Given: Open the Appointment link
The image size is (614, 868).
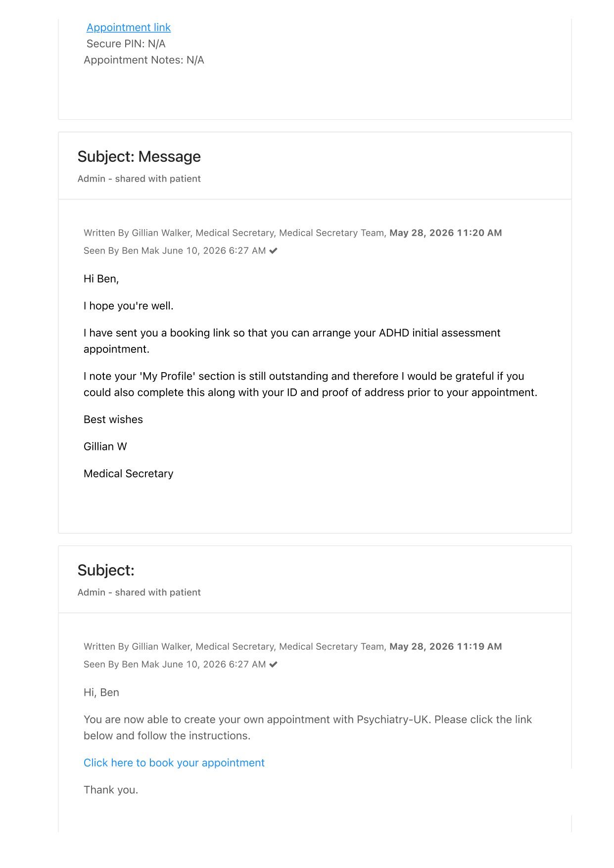Looking at the screenshot, I should pos(129,28).
